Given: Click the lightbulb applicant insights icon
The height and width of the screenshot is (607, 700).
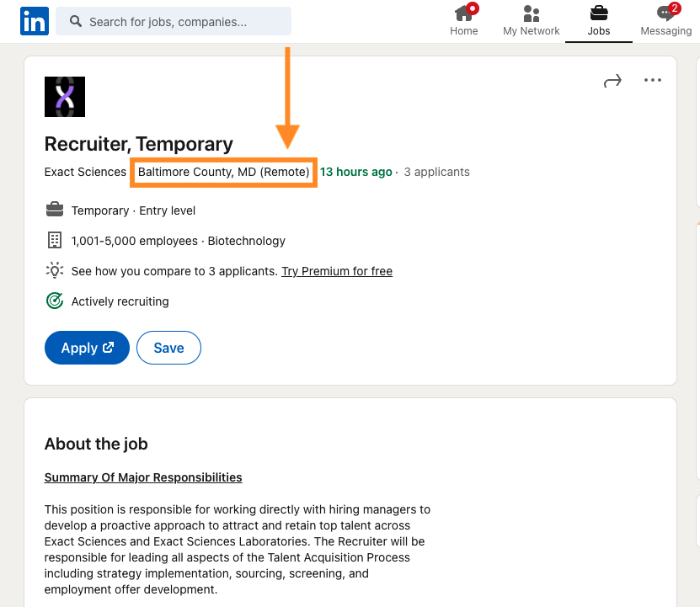Looking at the screenshot, I should click(x=55, y=271).
